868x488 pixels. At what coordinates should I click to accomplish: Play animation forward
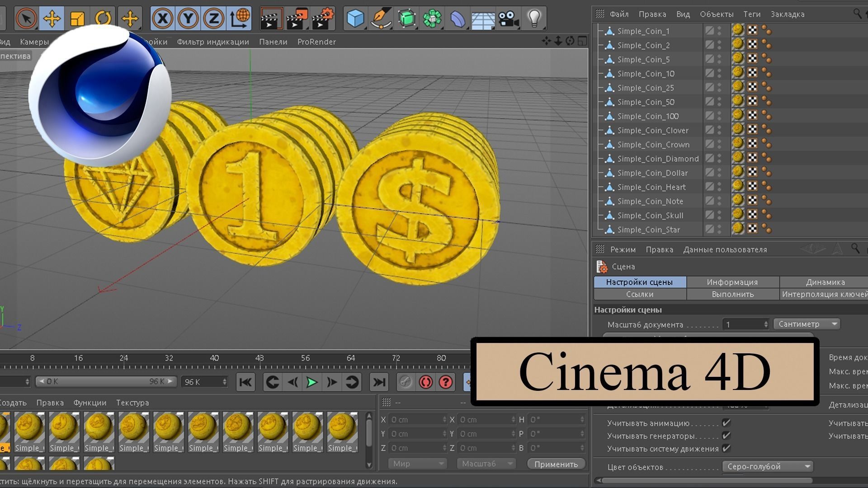tap(312, 382)
